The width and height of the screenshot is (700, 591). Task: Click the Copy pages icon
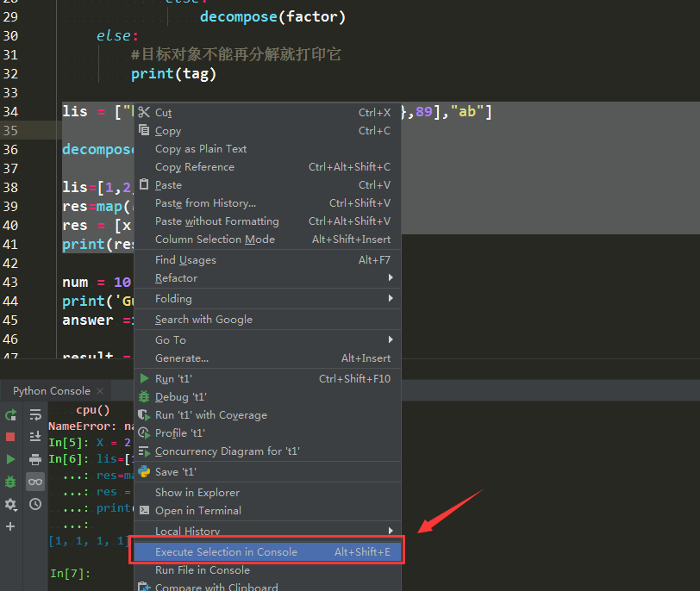click(144, 130)
